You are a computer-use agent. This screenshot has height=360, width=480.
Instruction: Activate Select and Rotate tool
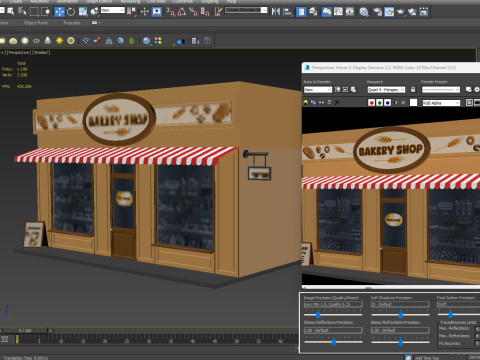[x=71, y=12]
